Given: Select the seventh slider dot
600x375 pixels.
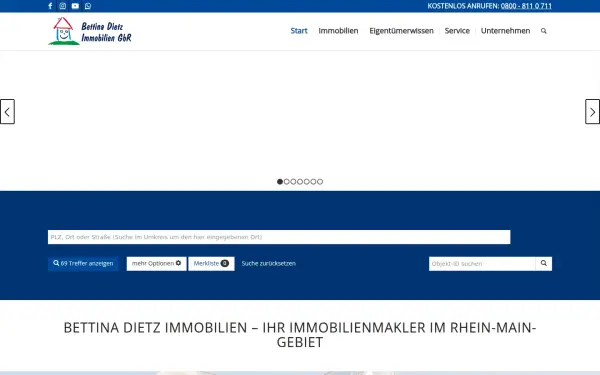Looking at the screenshot, I should click(320, 182).
